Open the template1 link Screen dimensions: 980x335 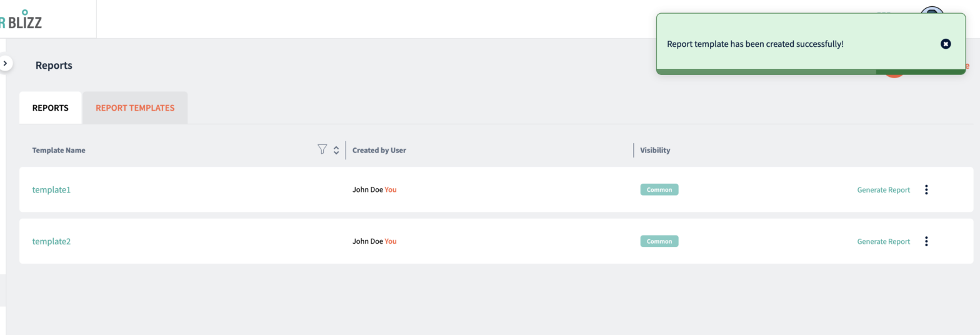coord(51,190)
